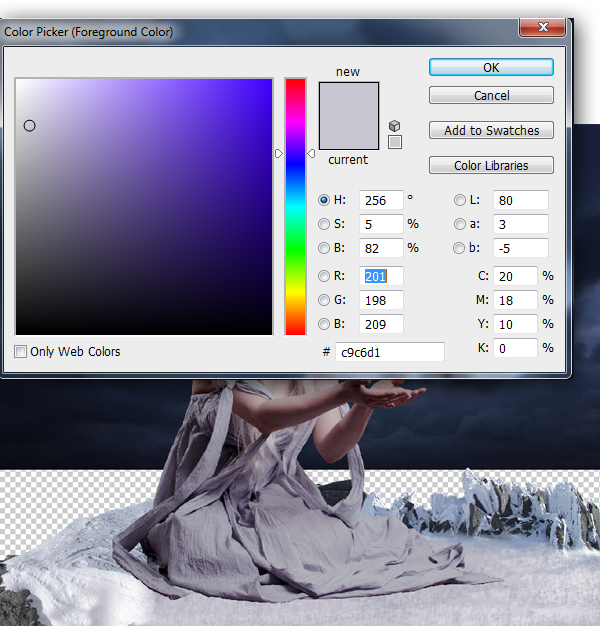Select the Red channel radio button

(x=324, y=276)
